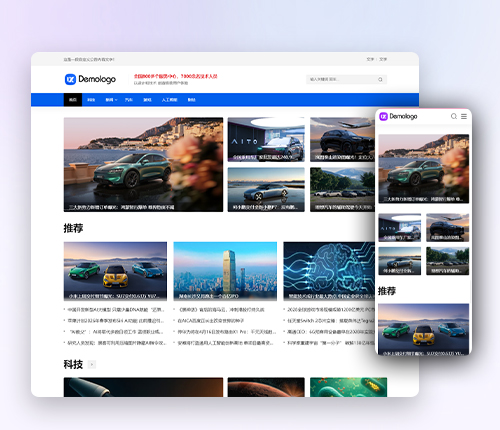
Task: Open the three sports cars recommended thumbnail
Action: point(115,271)
